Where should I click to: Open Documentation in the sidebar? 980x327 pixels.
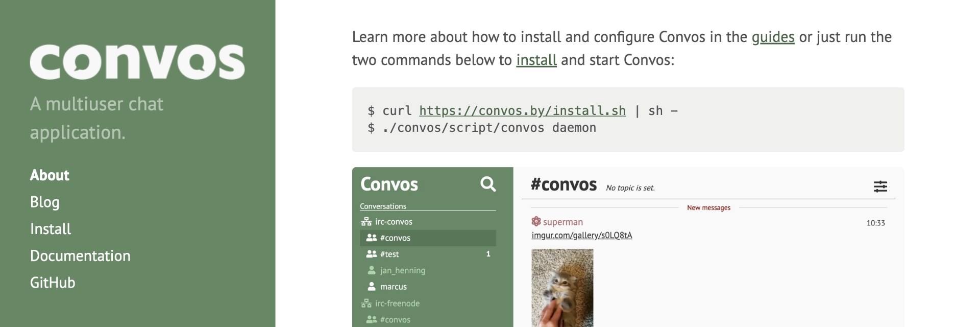pyautogui.click(x=80, y=256)
